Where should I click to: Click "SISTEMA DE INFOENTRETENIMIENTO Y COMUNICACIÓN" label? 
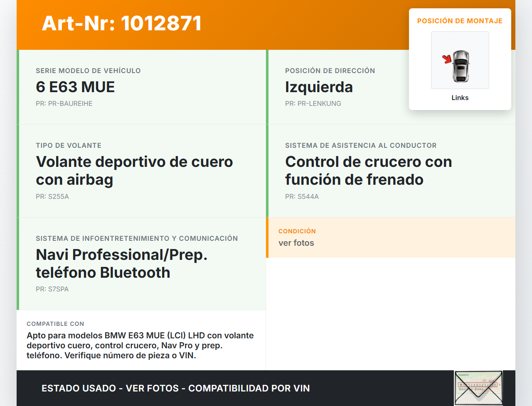coord(137,238)
